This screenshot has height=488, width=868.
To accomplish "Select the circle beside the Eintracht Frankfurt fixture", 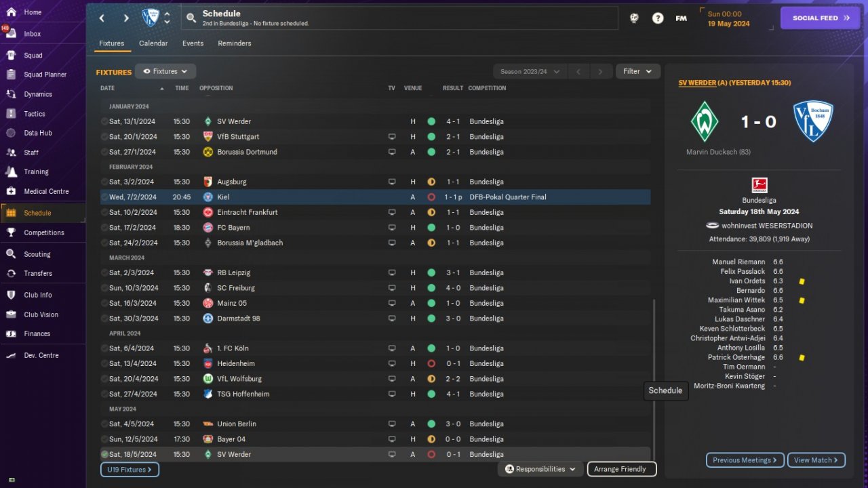I will 104,212.
